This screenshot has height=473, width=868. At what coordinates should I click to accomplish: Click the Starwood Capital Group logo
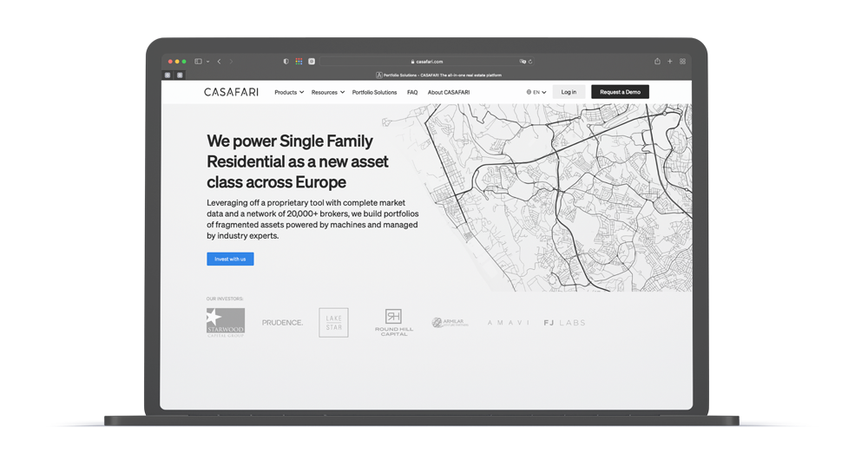[226, 323]
